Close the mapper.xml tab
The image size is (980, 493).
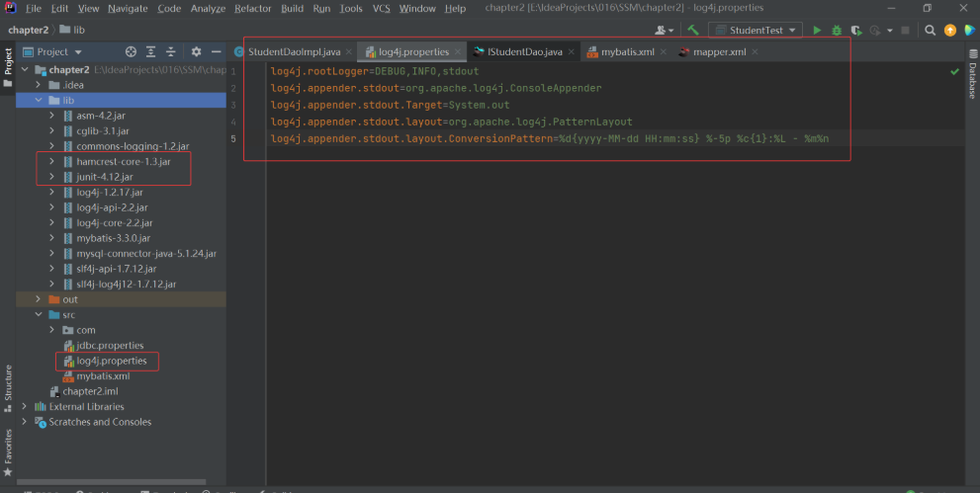(x=755, y=51)
